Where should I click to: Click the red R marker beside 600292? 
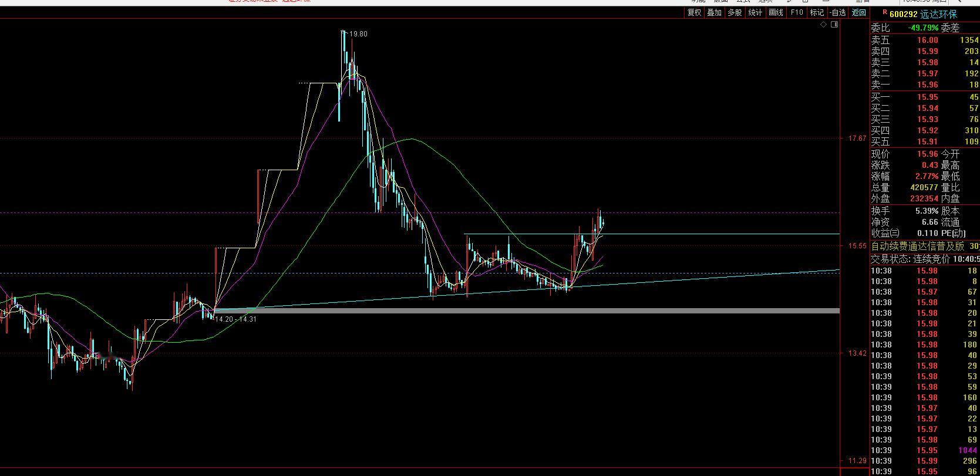click(x=884, y=11)
